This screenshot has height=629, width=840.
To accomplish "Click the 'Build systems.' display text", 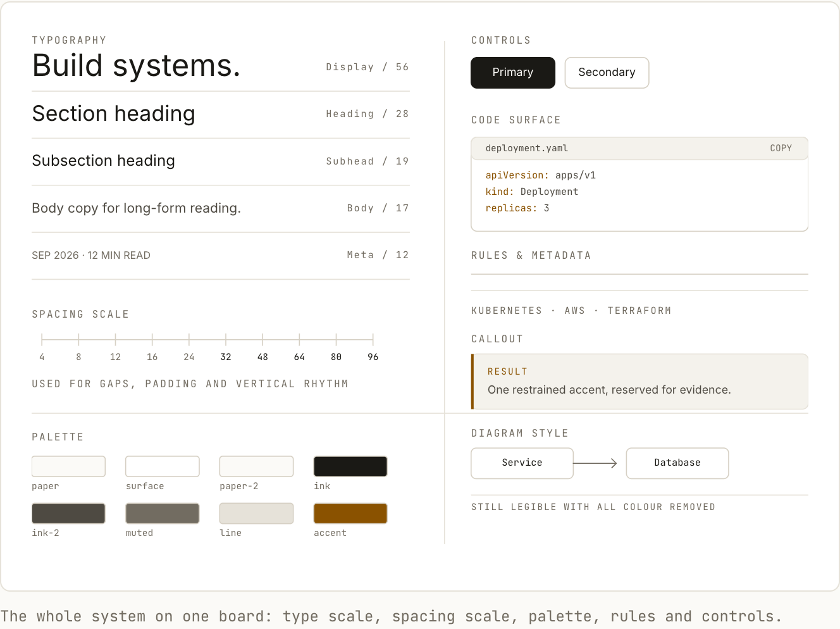I will (136, 66).
